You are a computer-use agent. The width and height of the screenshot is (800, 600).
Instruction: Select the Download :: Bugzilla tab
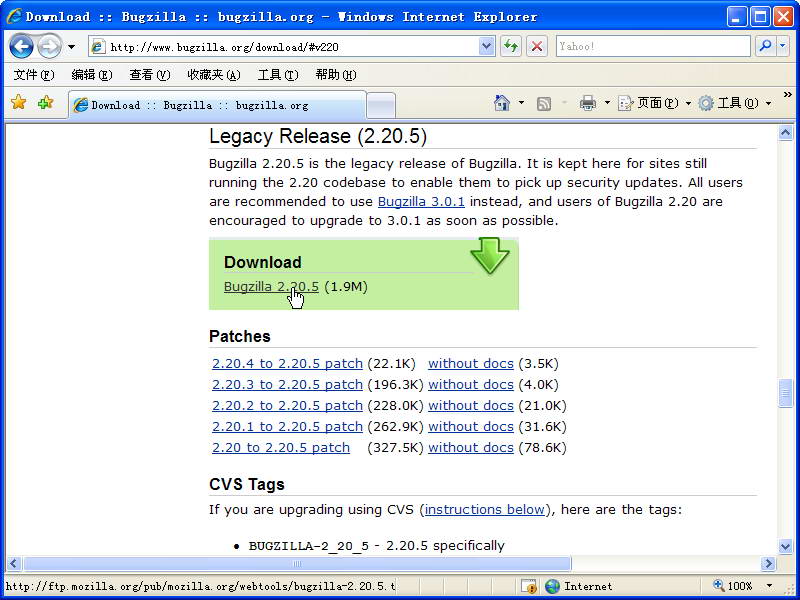coord(217,106)
